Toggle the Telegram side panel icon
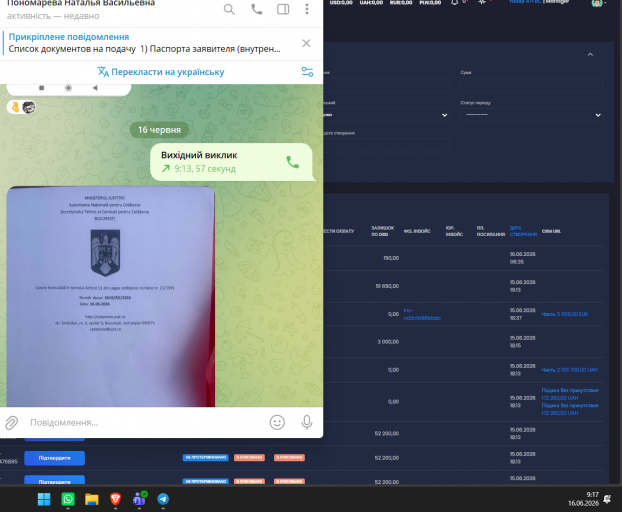 pos(283,9)
